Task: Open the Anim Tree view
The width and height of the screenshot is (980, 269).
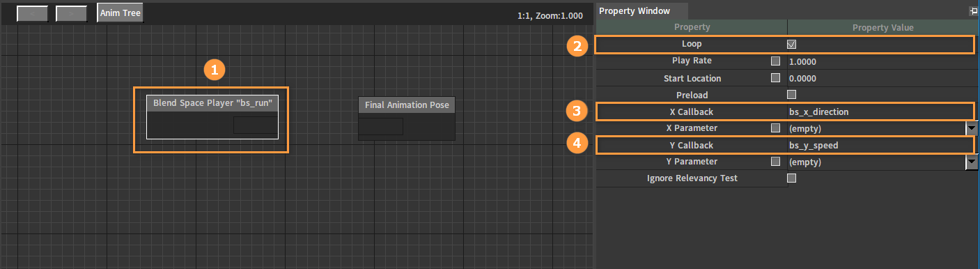Action: (120, 13)
